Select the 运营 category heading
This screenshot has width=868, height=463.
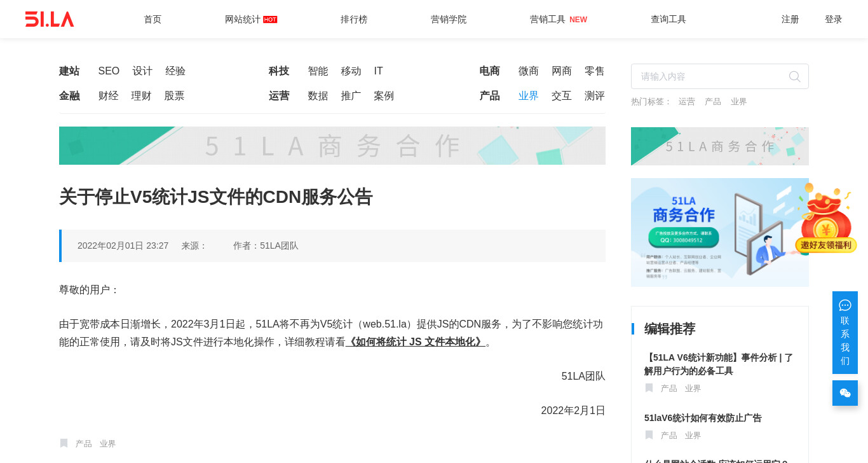[x=279, y=96]
